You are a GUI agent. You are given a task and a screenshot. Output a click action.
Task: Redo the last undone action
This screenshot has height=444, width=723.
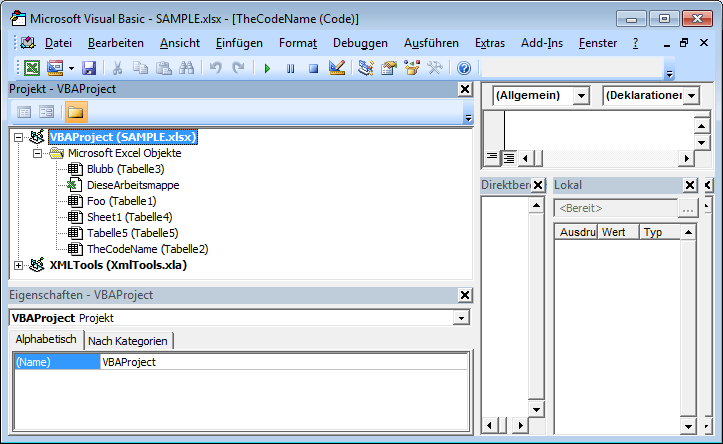tap(238, 68)
